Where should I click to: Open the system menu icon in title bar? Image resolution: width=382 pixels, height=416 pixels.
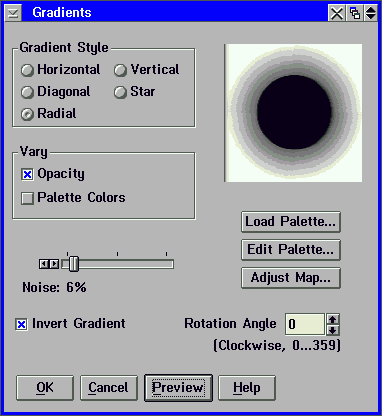(13, 13)
